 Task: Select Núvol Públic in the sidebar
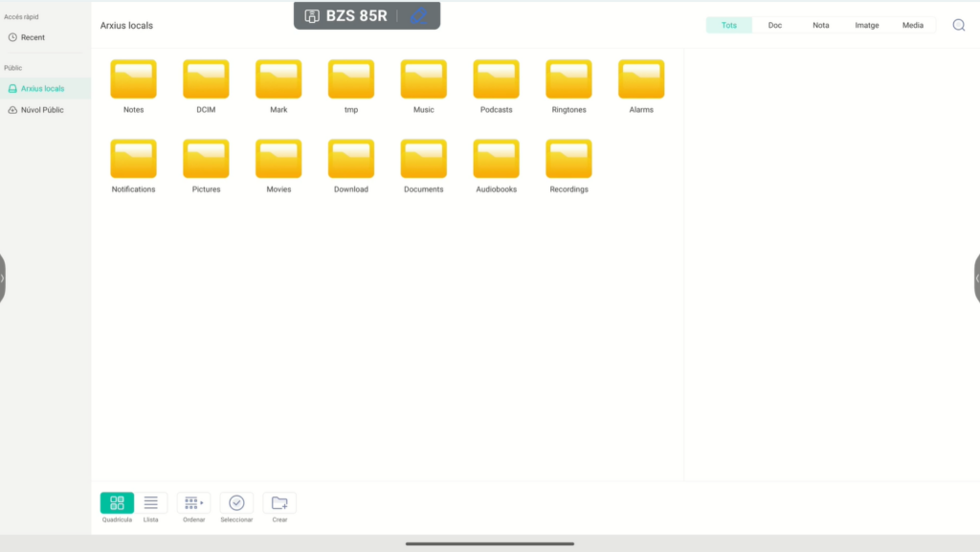[x=41, y=110]
